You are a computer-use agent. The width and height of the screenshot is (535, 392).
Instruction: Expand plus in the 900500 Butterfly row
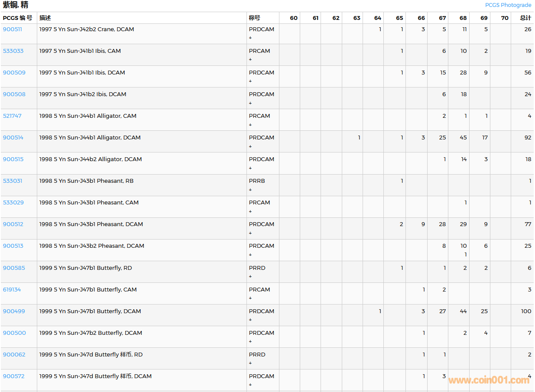click(x=250, y=342)
